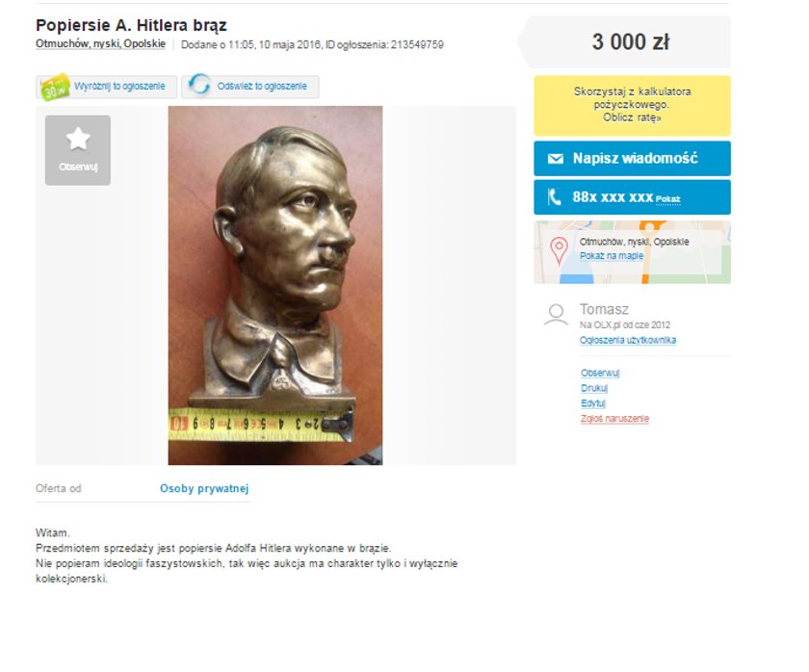Open the yellow loan calculator banner
Screen dimensions: 809x672
coord(632,105)
